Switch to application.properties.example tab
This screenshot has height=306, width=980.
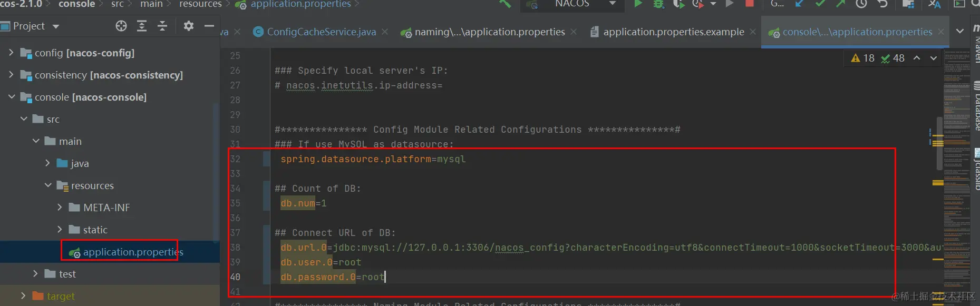click(673, 32)
